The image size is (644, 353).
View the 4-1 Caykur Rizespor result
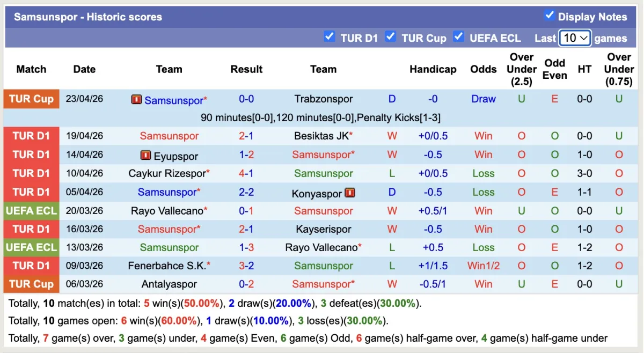coord(246,173)
